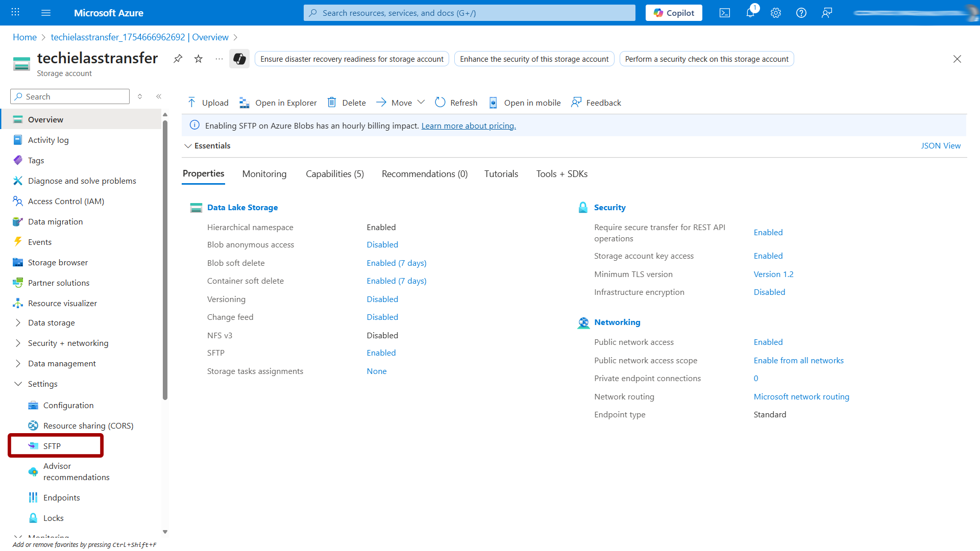Open the Move dropdown arrow
The height and width of the screenshot is (551, 980).
tap(421, 102)
